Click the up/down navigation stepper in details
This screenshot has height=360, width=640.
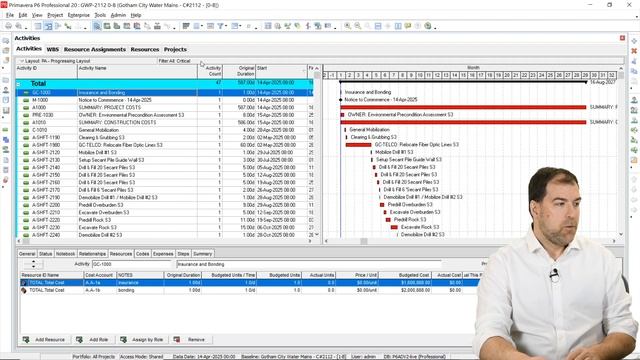(33, 264)
